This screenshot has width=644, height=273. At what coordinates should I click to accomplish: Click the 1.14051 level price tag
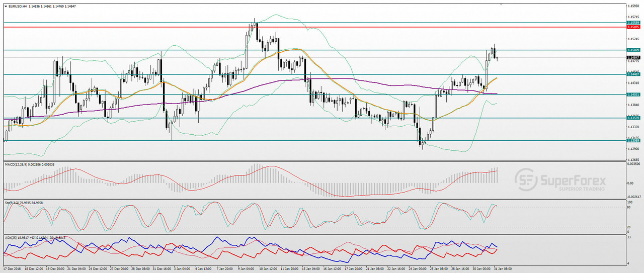tap(633, 95)
